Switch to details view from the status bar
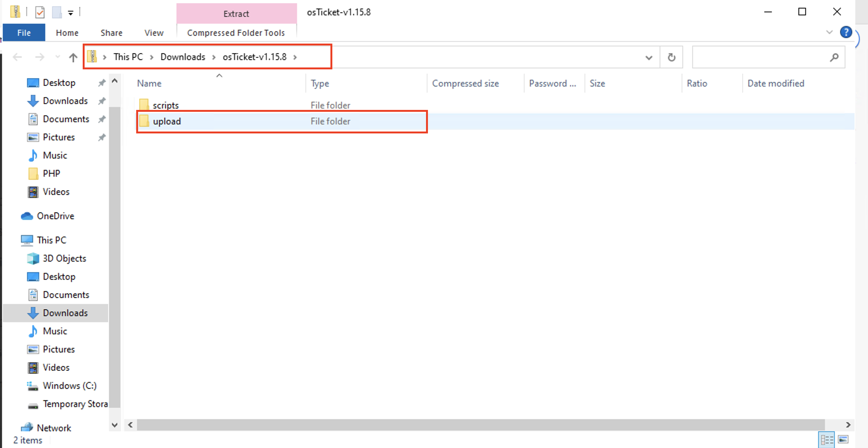 (x=826, y=439)
